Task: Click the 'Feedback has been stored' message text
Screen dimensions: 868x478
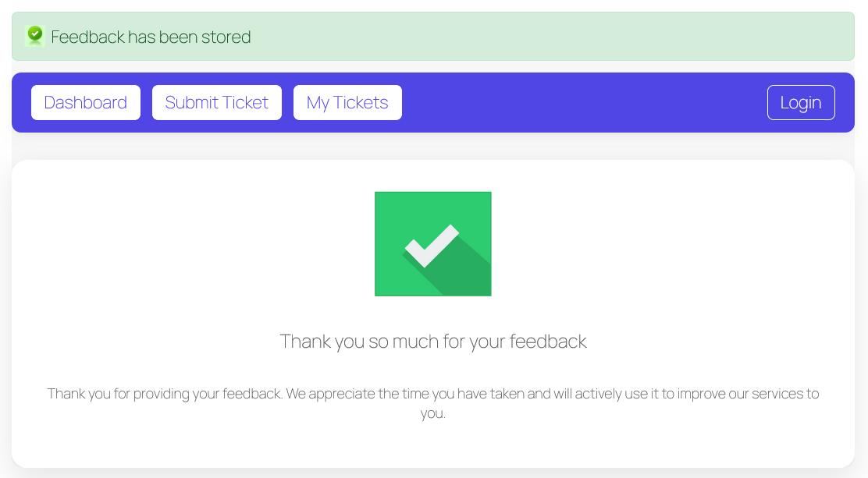Action: (151, 37)
